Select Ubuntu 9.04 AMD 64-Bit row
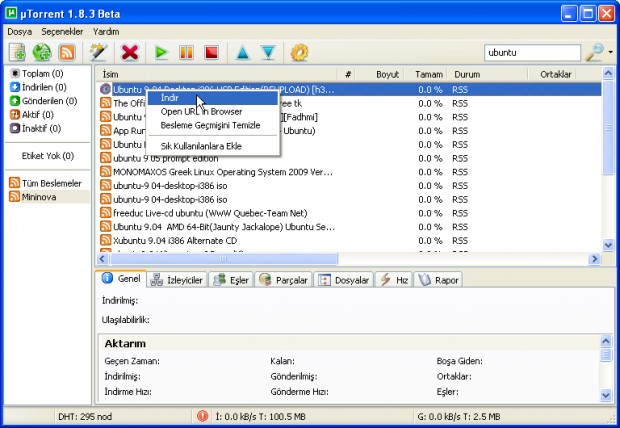620x428 pixels. (x=350, y=227)
